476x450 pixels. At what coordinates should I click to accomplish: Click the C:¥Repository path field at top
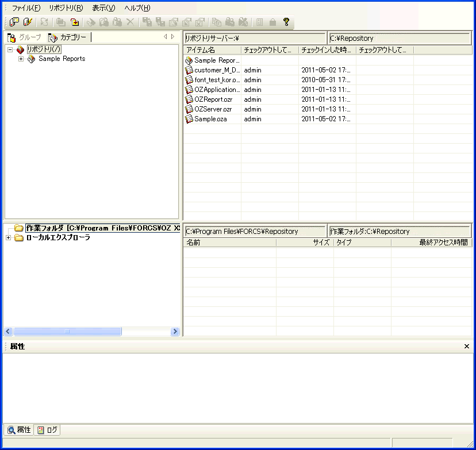click(x=400, y=39)
